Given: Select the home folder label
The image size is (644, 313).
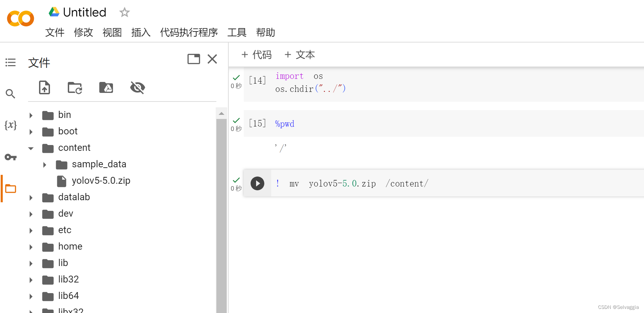Looking at the screenshot, I should coord(70,246).
